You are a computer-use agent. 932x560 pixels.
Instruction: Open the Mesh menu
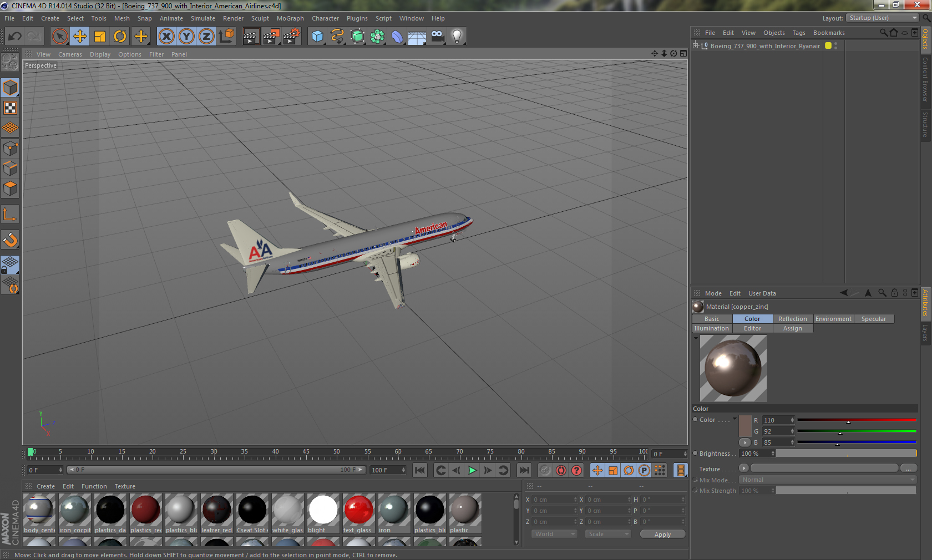[x=121, y=18]
